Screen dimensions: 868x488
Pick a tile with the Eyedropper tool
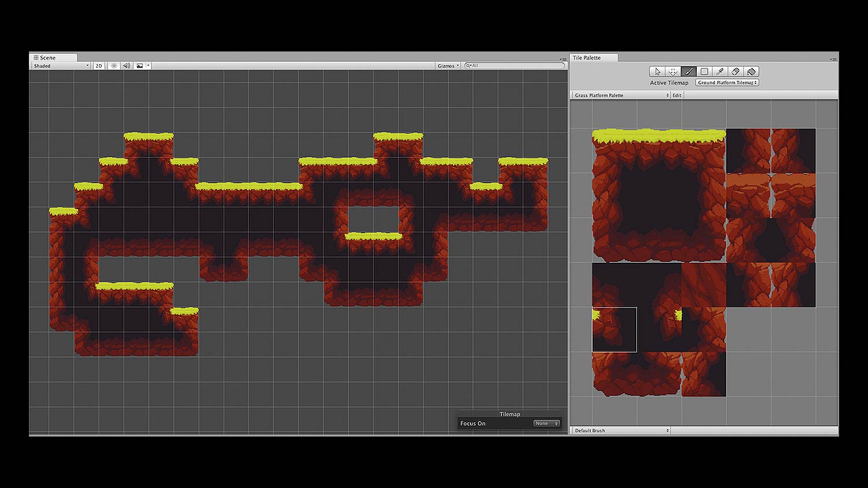coord(720,71)
